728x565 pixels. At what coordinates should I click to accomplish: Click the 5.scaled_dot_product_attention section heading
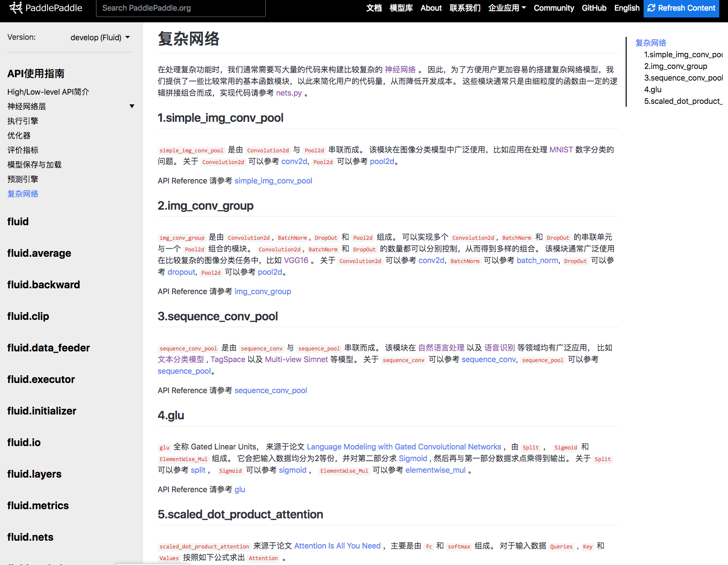(240, 515)
